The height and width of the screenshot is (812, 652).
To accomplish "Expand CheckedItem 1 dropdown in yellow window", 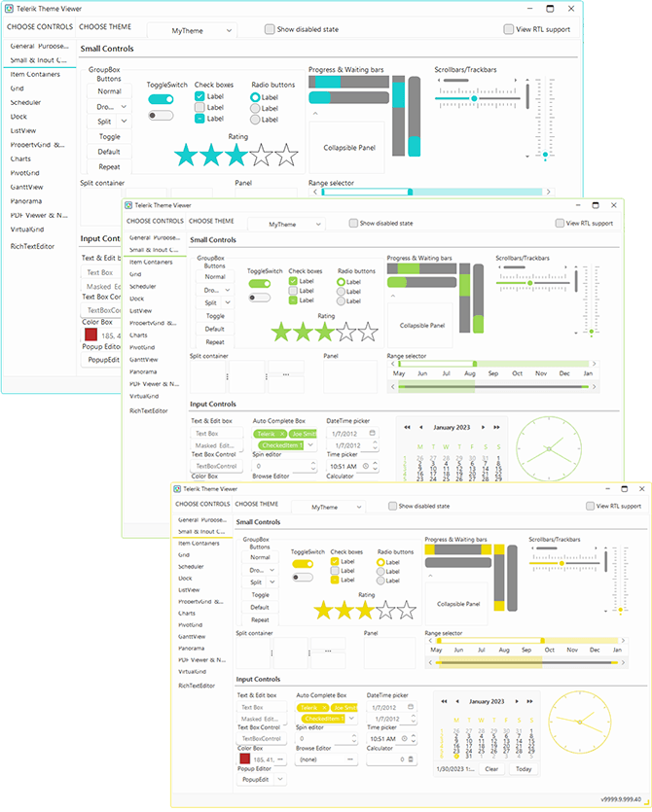I will (352, 719).
